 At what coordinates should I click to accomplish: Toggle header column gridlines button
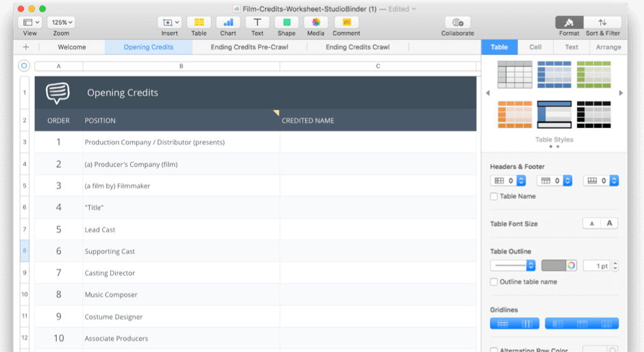pos(558,324)
